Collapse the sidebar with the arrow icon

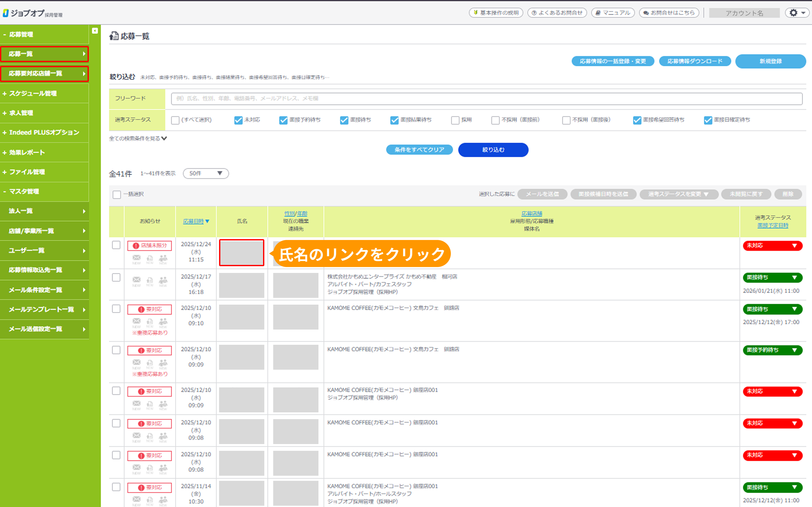point(95,31)
